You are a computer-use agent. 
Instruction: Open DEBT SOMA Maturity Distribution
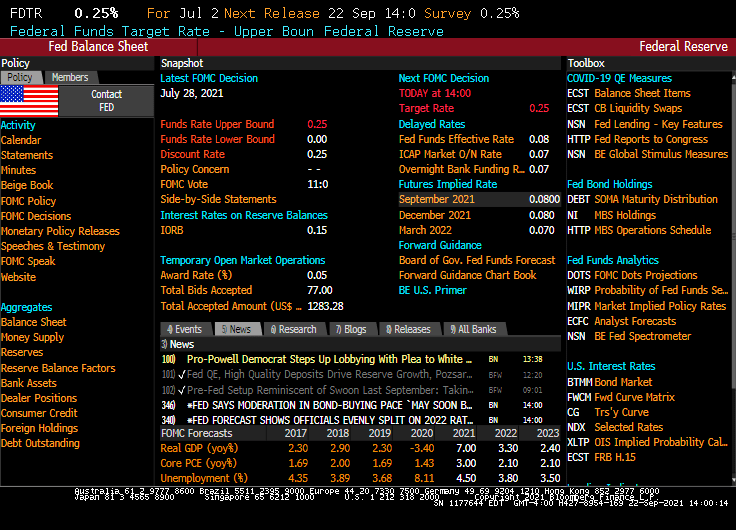pyautogui.click(x=642, y=199)
